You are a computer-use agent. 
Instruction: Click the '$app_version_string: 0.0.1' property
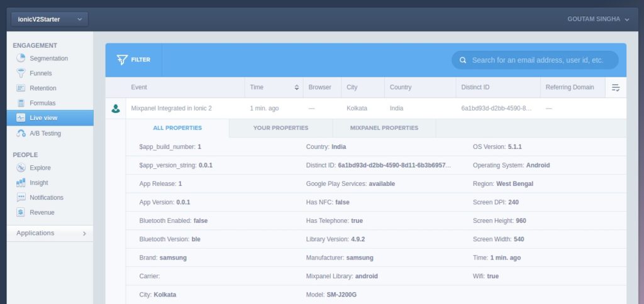pyautogui.click(x=176, y=165)
